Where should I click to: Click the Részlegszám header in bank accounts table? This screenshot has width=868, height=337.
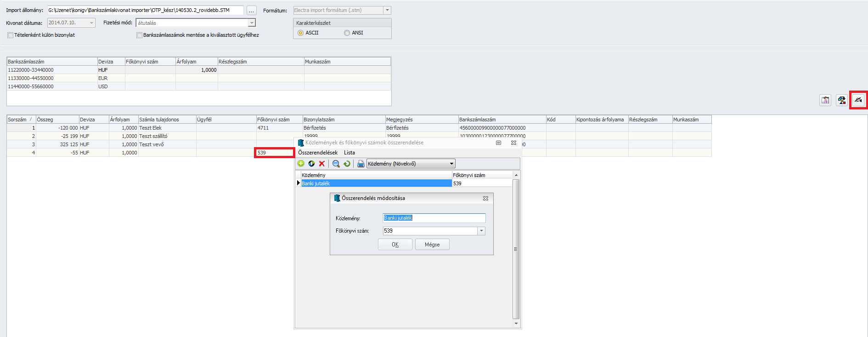click(261, 62)
